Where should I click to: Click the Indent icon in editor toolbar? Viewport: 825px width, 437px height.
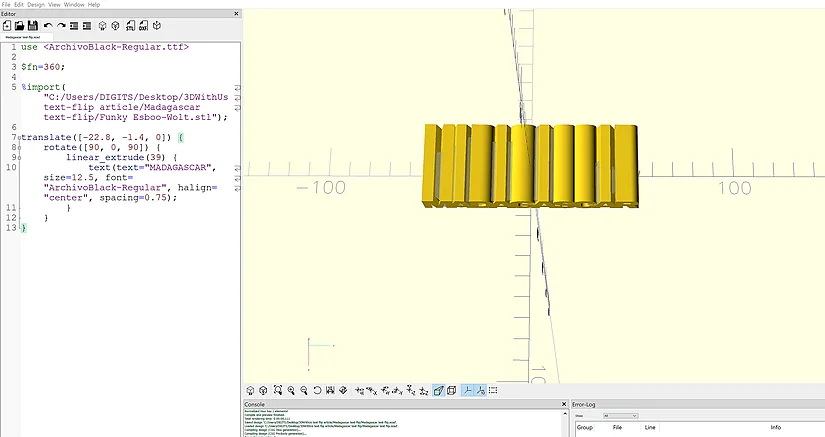(87, 26)
